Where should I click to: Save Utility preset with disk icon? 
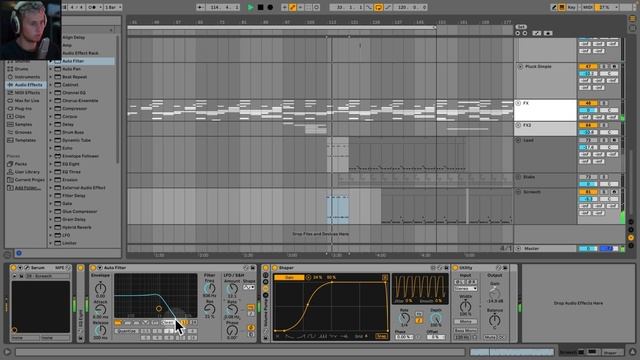tap(505, 268)
